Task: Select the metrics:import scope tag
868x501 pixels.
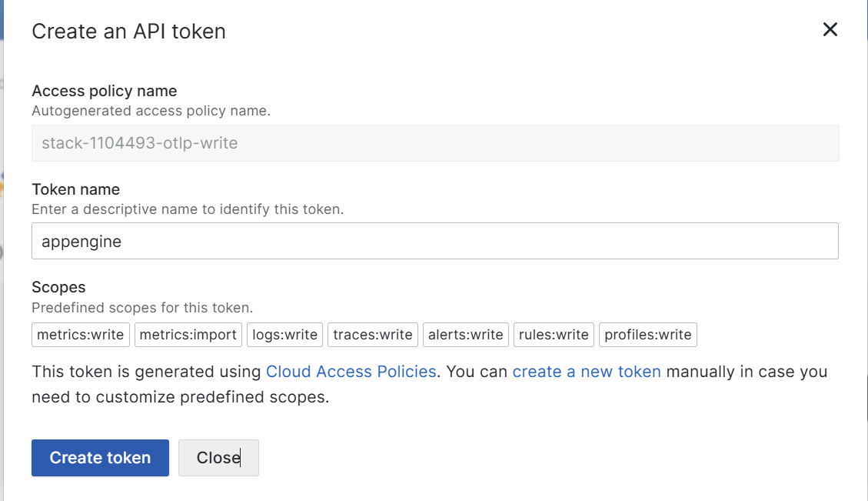Action: (x=188, y=334)
